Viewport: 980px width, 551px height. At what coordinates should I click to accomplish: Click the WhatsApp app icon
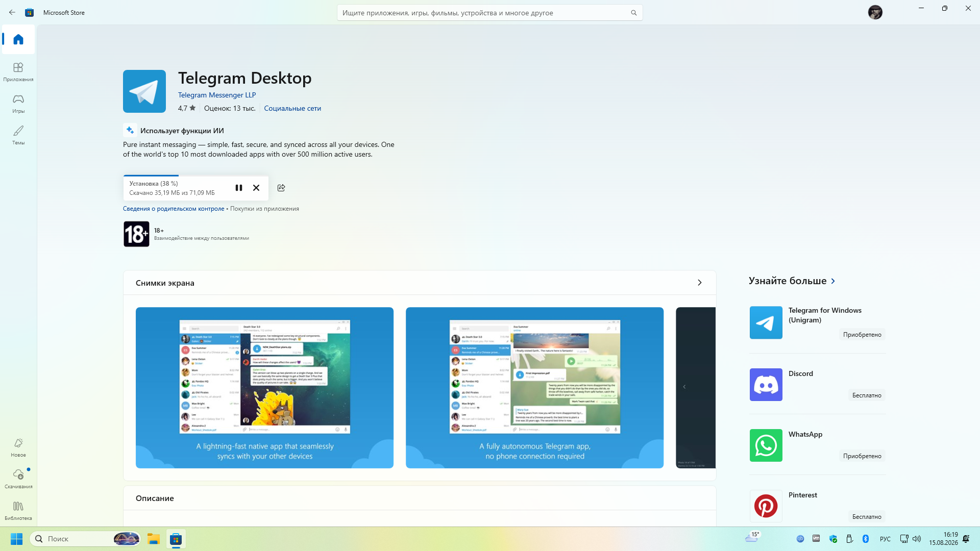coord(766,445)
